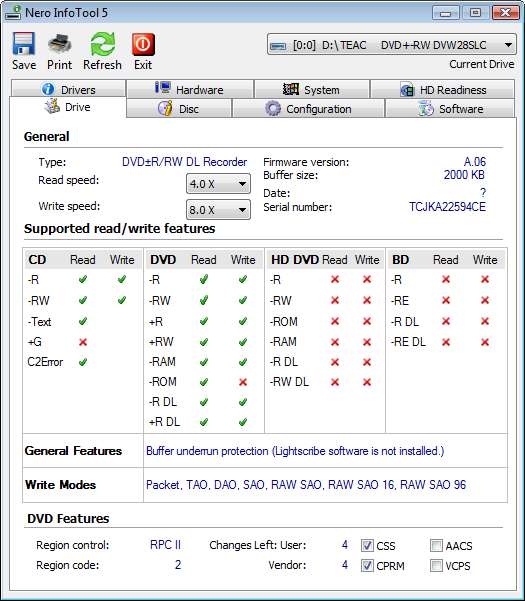Toggle the CPRM checkbox
This screenshot has width=525, height=601.
367,565
